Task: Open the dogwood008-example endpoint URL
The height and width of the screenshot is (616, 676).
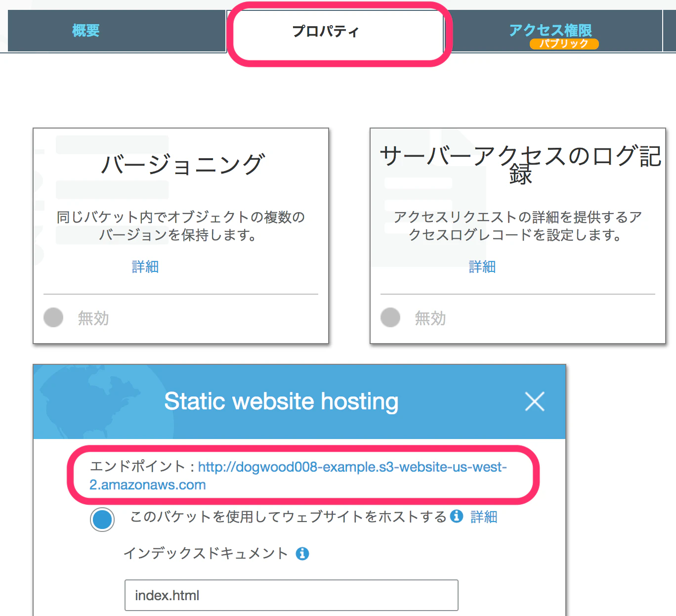Action: [298, 476]
